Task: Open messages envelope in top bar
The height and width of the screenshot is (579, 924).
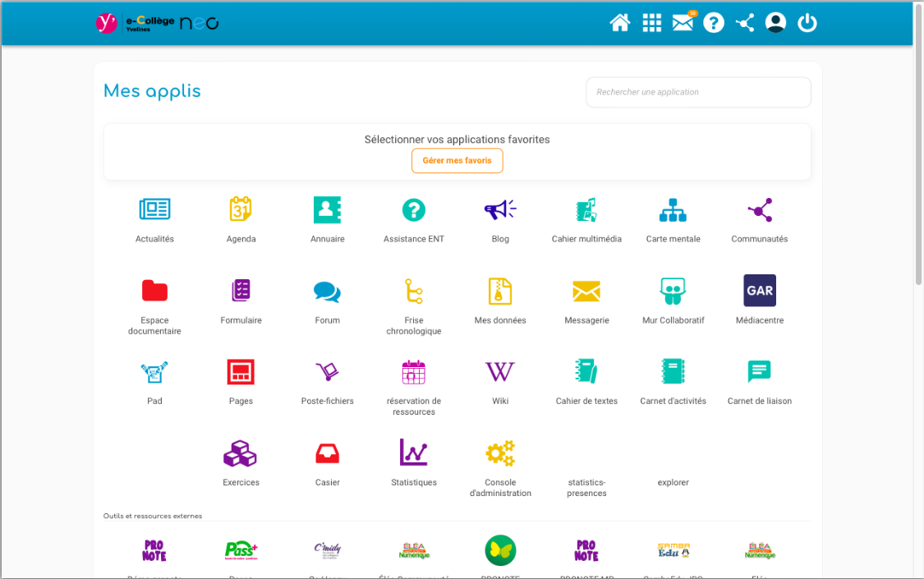Action: [x=683, y=23]
